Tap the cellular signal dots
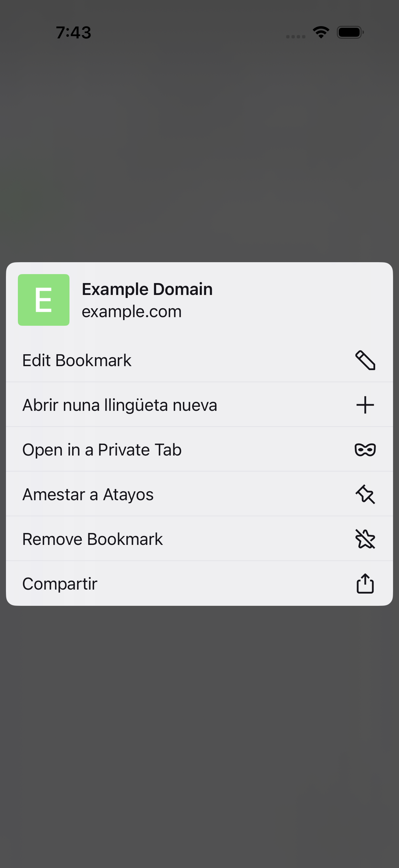Viewport: 399px width, 868px height. click(296, 36)
